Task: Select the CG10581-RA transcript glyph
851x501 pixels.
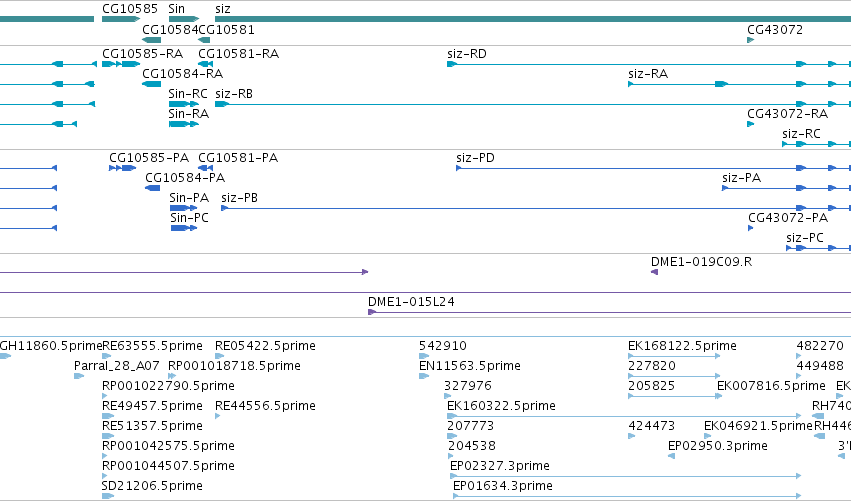Action: (x=206, y=64)
